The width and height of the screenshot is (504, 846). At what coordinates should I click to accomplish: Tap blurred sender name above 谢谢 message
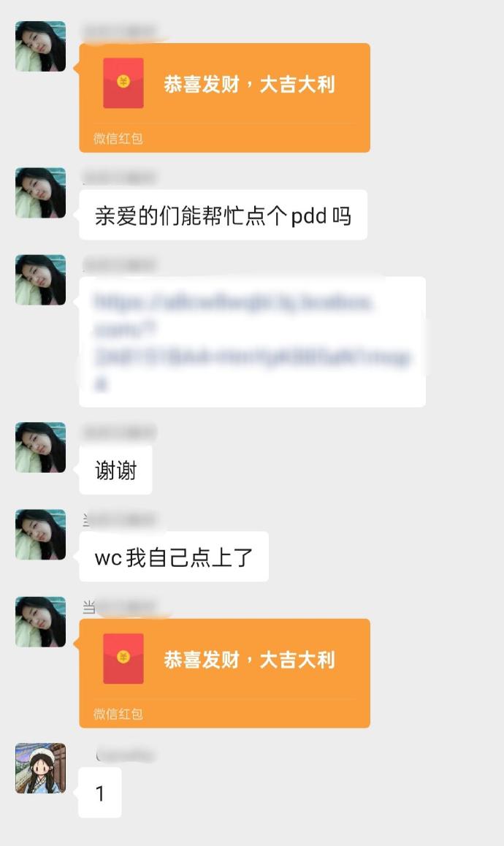click(x=119, y=432)
